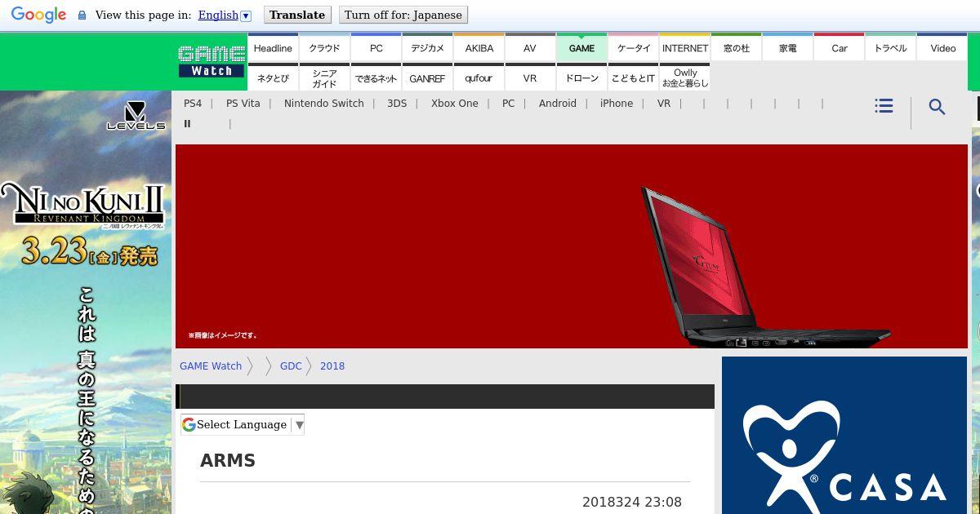Click the GAME Watch logo
This screenshot has width=980, height=514.
212,62
